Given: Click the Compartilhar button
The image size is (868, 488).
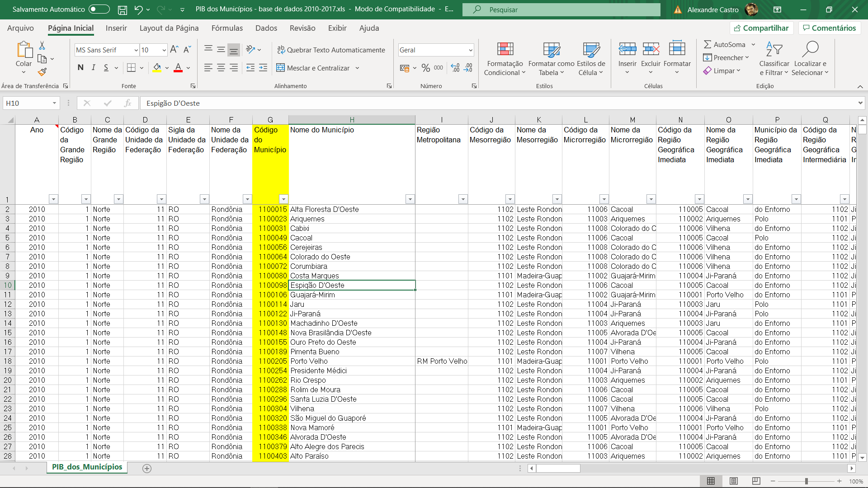Looking at the screenshot, I should (761, 28).
